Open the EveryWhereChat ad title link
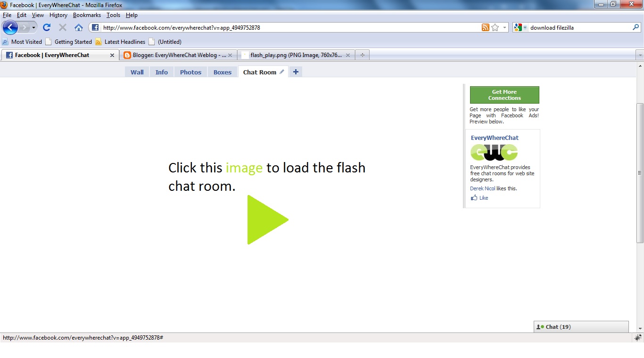This screenshot has width=644, height=358. coord(495,138)
